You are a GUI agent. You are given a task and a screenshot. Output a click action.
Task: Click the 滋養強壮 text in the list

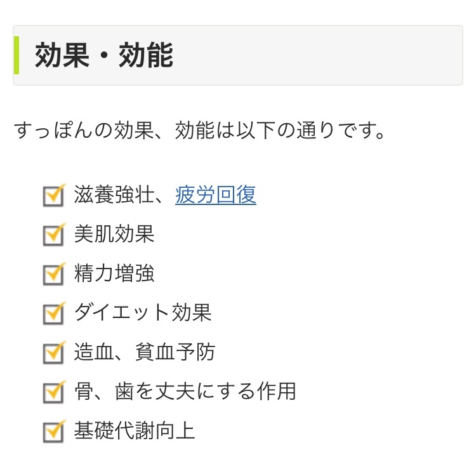pos(114,195)
